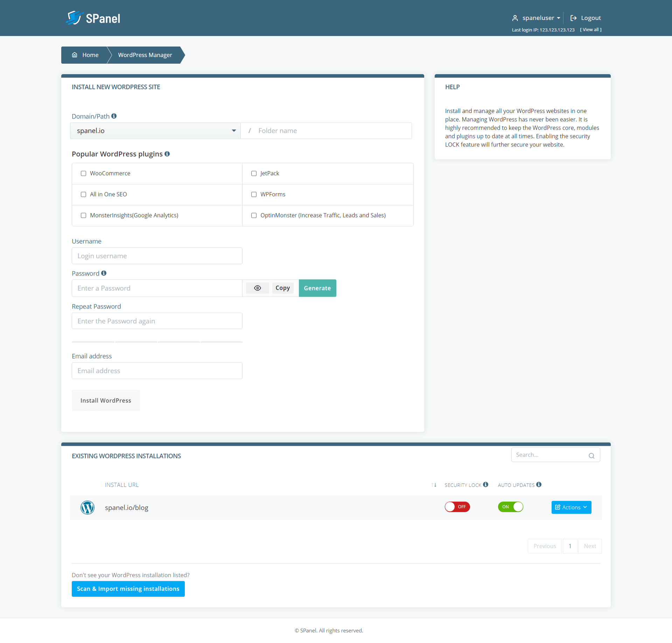This screenshot has height=643, width=672.
Task: Click the Repeat Password field
Action: (157, 321)
